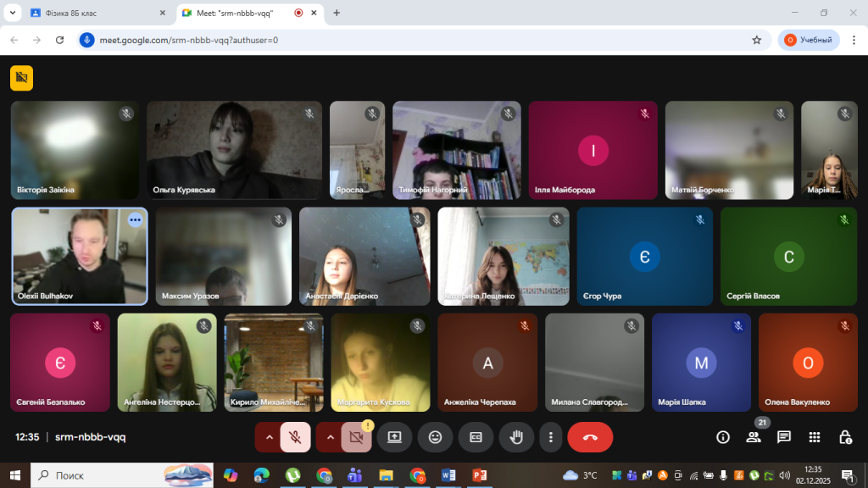
Task: Open File Explorer from the taskbar
Action: [x=386, y=475]
